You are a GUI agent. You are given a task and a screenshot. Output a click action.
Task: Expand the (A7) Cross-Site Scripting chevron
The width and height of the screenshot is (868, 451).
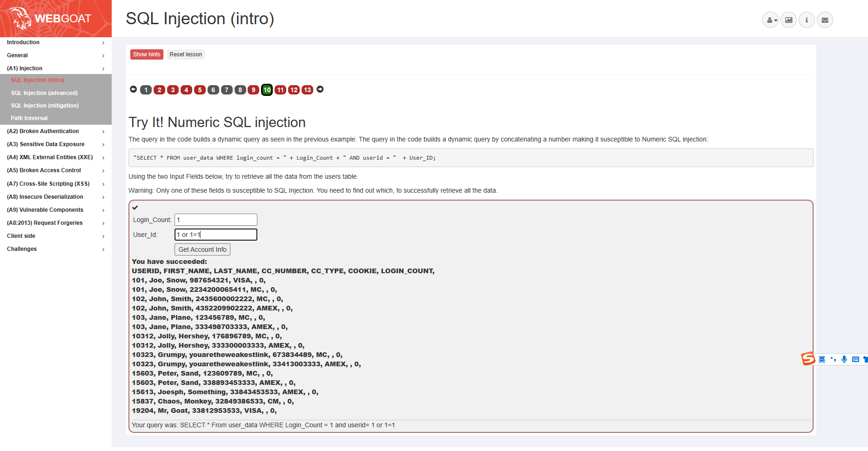103,184
